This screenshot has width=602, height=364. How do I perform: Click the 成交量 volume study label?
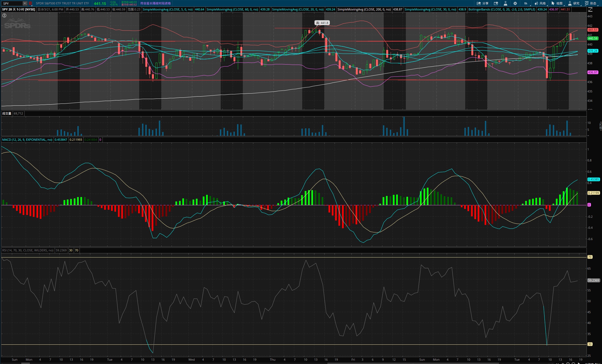7,113
